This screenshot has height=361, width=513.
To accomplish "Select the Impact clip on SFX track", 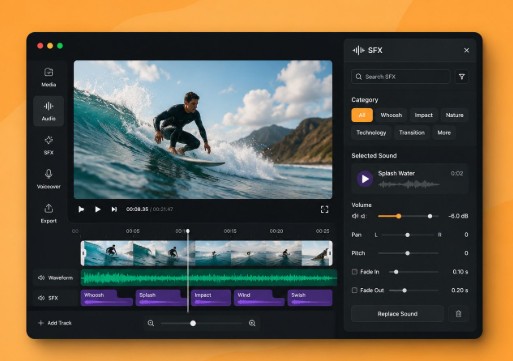I will (211, 298).
